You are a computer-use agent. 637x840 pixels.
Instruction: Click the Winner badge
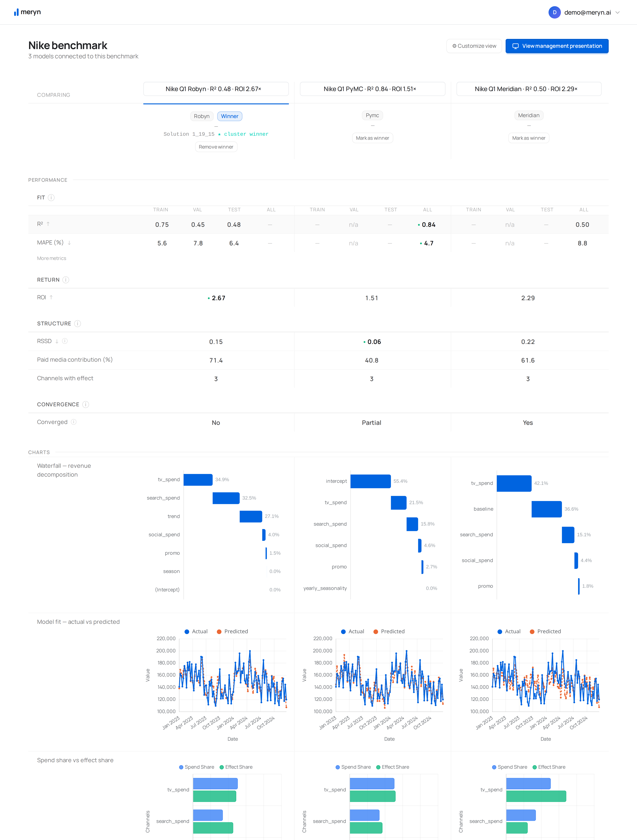pyautogui.click(x=230, y=116)
